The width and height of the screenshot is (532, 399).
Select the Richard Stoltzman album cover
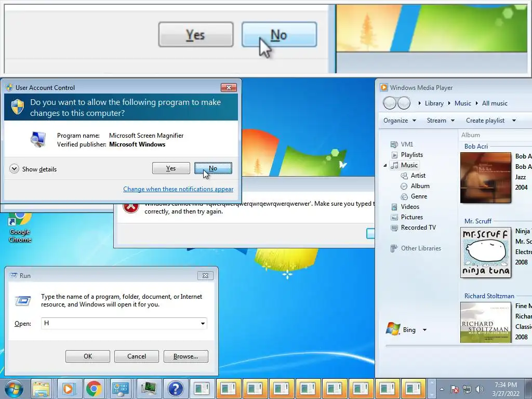(486, 323)
